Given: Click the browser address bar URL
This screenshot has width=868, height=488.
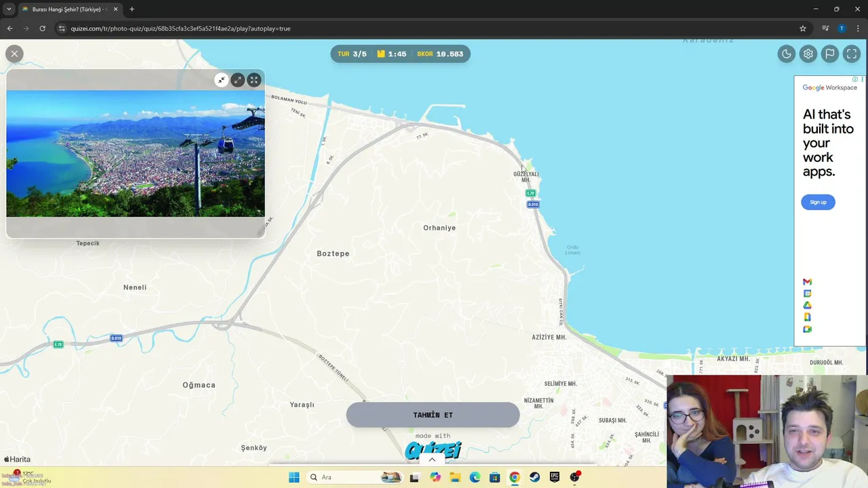Looking at the screenshot, I should 180,28.
